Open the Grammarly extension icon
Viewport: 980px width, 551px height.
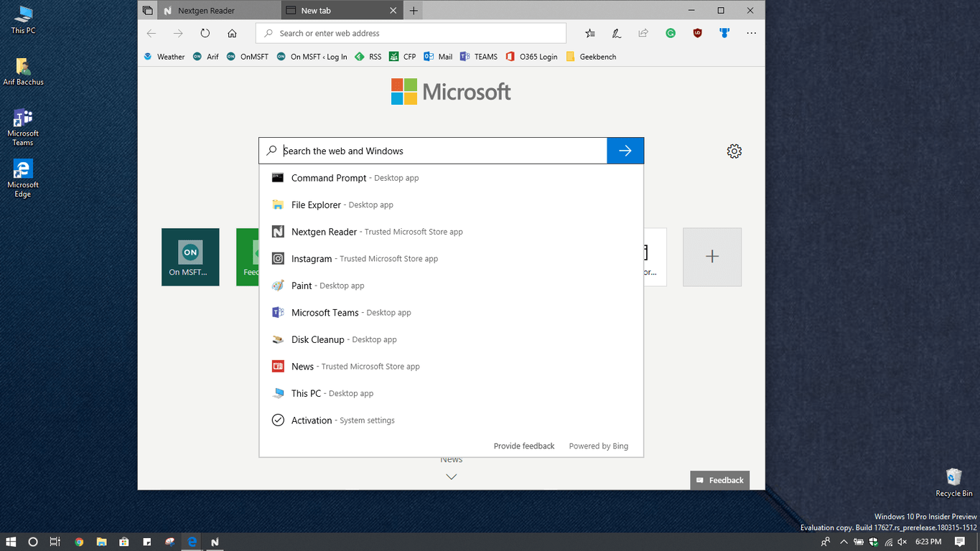[x=671, y=33]
